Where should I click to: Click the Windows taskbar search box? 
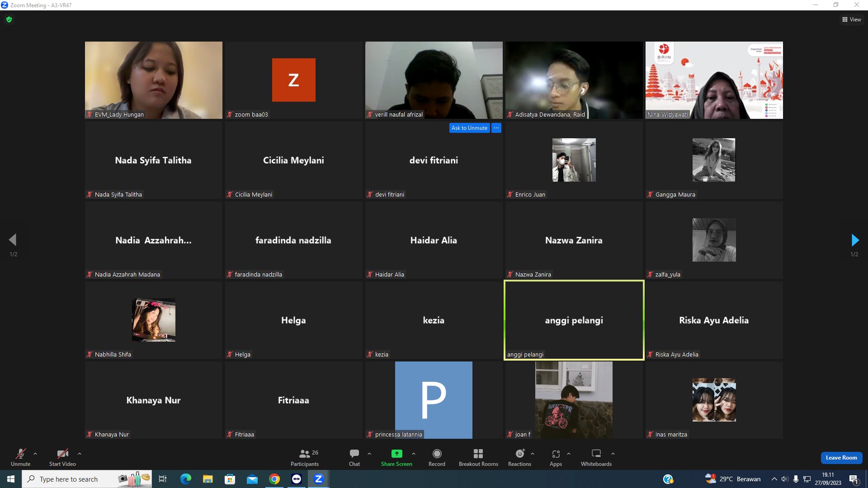[x=87, y=479]
